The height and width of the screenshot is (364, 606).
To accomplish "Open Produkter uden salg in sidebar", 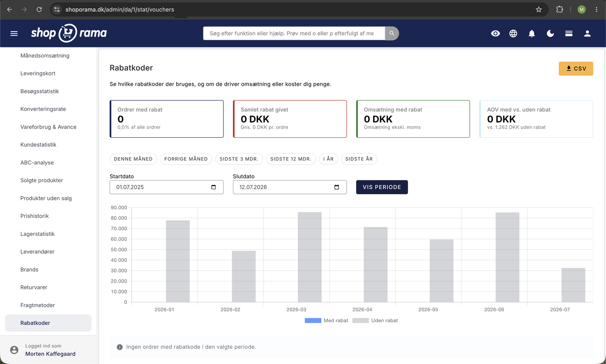I will [x=46, y=198].
